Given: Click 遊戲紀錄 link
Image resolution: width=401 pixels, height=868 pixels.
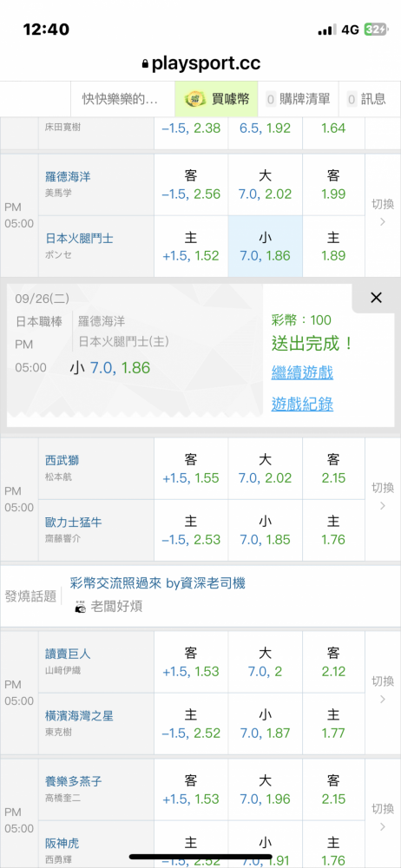Looking at the screenshot, I should pos(302,404).
